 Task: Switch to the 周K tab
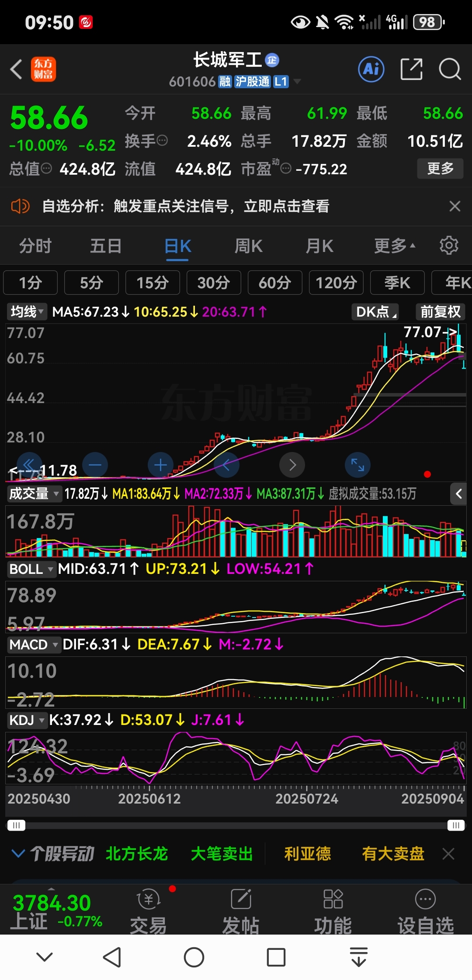248,246
